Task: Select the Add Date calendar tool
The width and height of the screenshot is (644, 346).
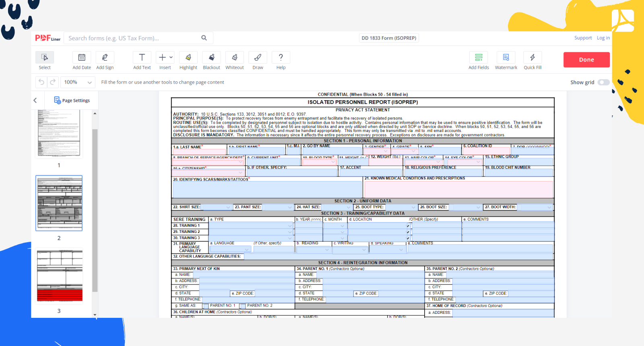Action: (82, 58)
